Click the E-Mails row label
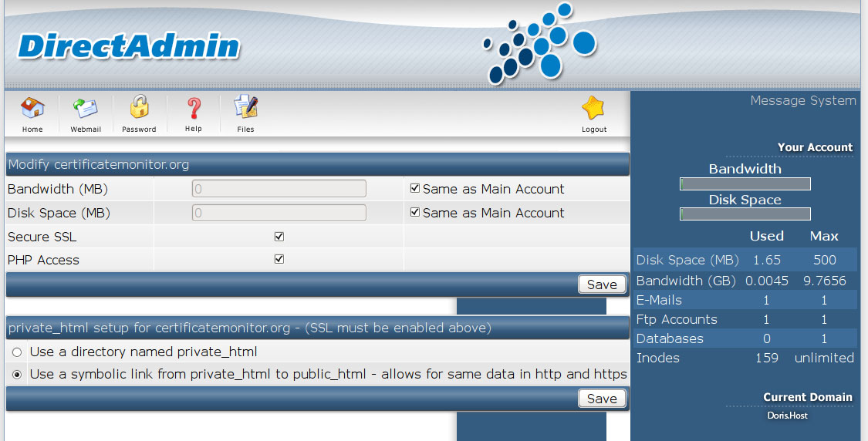The height and width of the screenshot is (441, 868). click(x=659, y=300)
